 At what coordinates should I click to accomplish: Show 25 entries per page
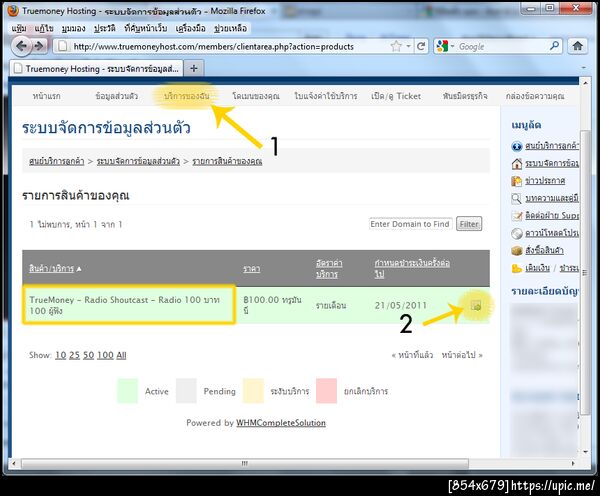point(75,355)
